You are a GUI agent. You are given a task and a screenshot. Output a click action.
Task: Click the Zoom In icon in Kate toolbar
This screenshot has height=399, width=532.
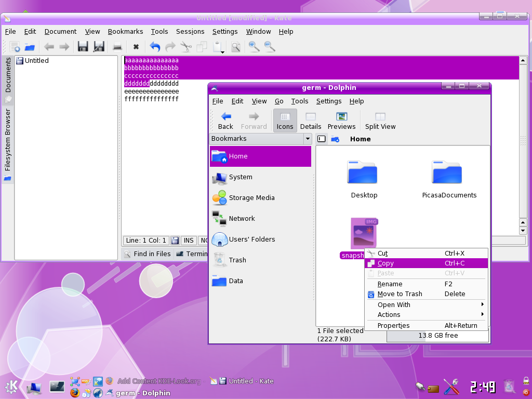click(254, 46)
